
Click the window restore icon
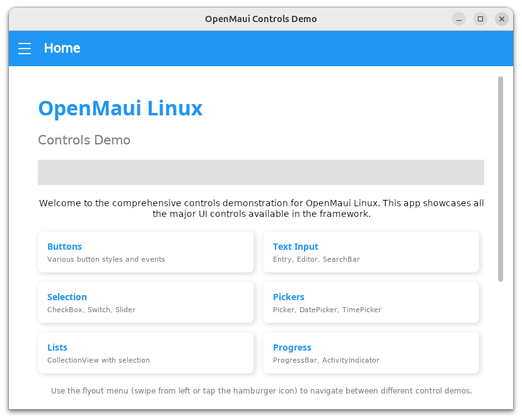480,19
